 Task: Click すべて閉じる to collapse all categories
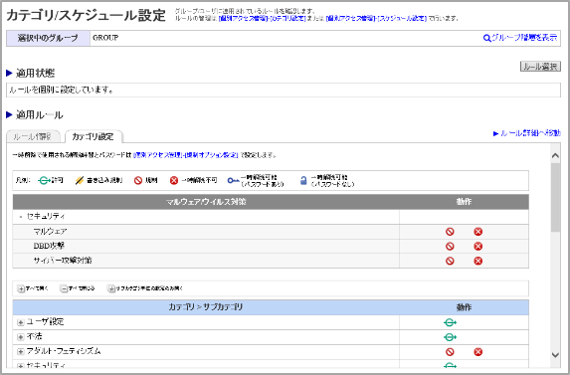pyautogui.click(x=78, y=289)
